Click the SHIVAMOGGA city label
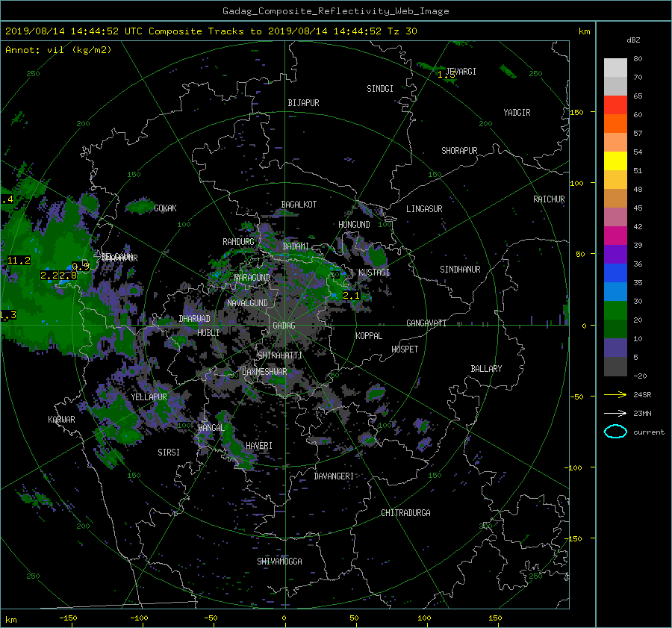 279,561
